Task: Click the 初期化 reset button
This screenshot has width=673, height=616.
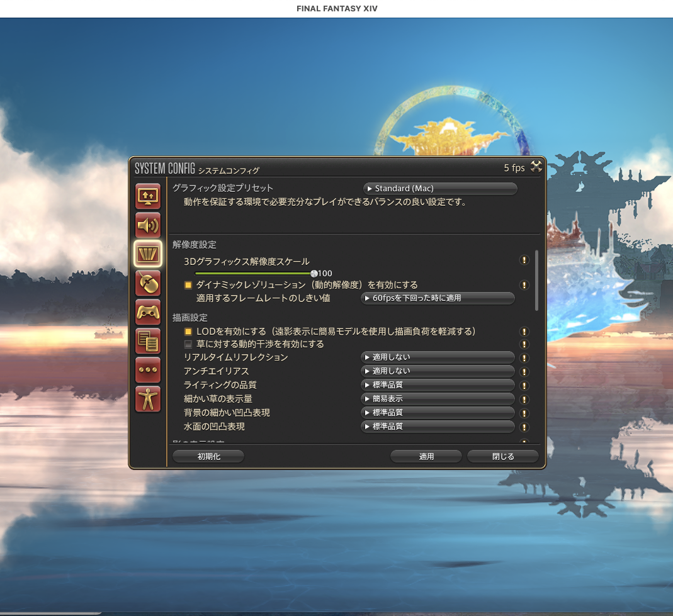Action: (x=208, y=456)
